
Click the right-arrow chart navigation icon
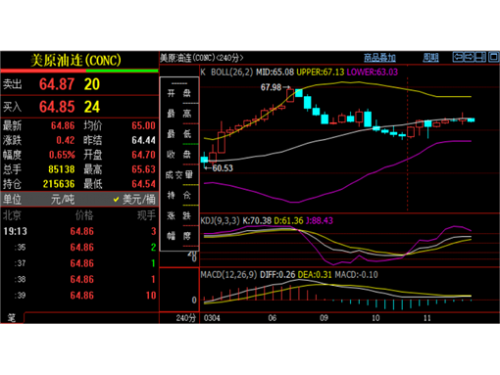click(469, 57)
